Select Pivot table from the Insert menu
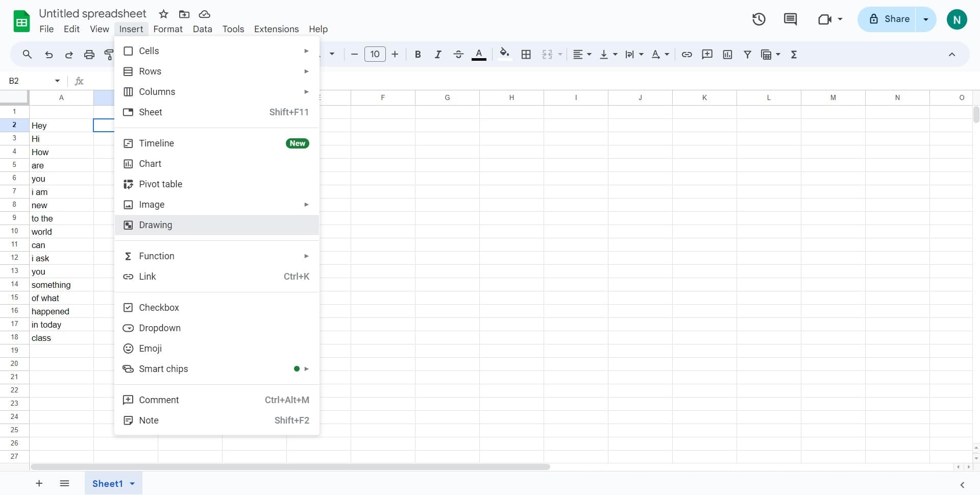Viewport: 980px width, 495px height. click(x=161, y=184)
